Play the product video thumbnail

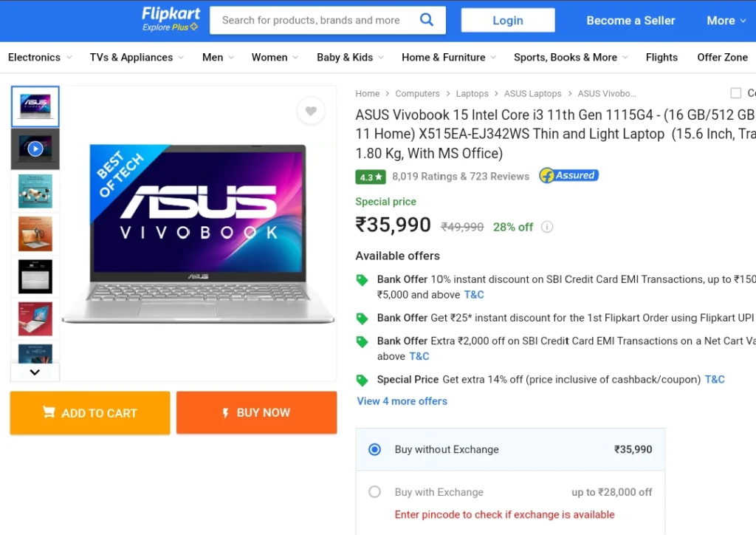pos(35,149)
